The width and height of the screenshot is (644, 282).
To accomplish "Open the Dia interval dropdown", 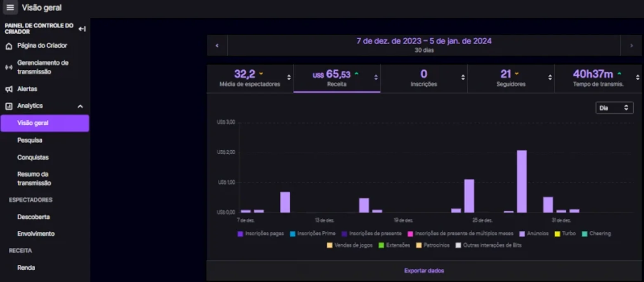I will 614,108.
